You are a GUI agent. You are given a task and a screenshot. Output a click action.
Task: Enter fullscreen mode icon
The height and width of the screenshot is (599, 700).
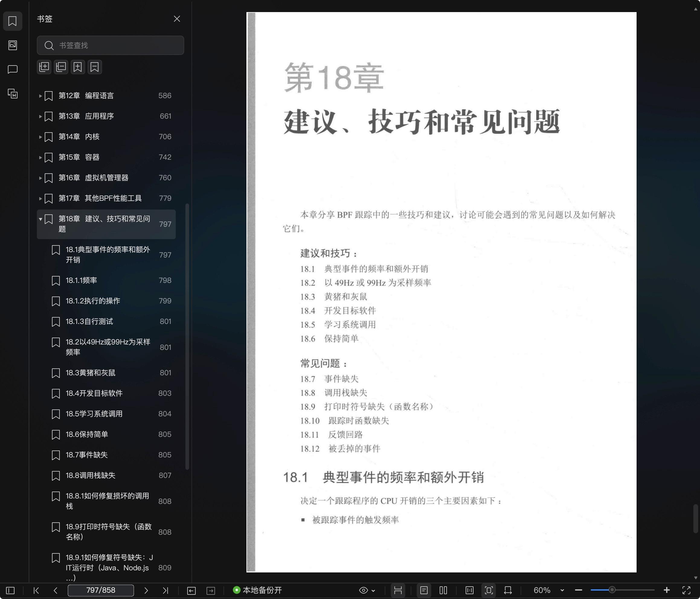coord(686,590)
